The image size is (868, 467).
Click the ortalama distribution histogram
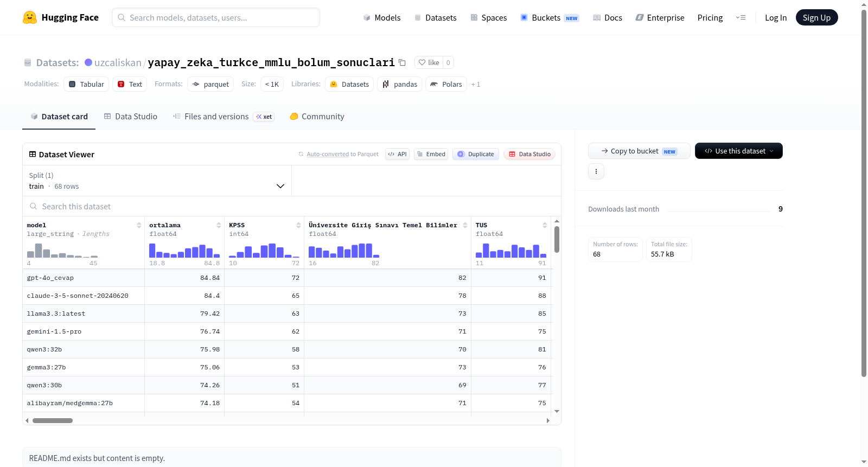pyautogui.click(x=184, y=251)
